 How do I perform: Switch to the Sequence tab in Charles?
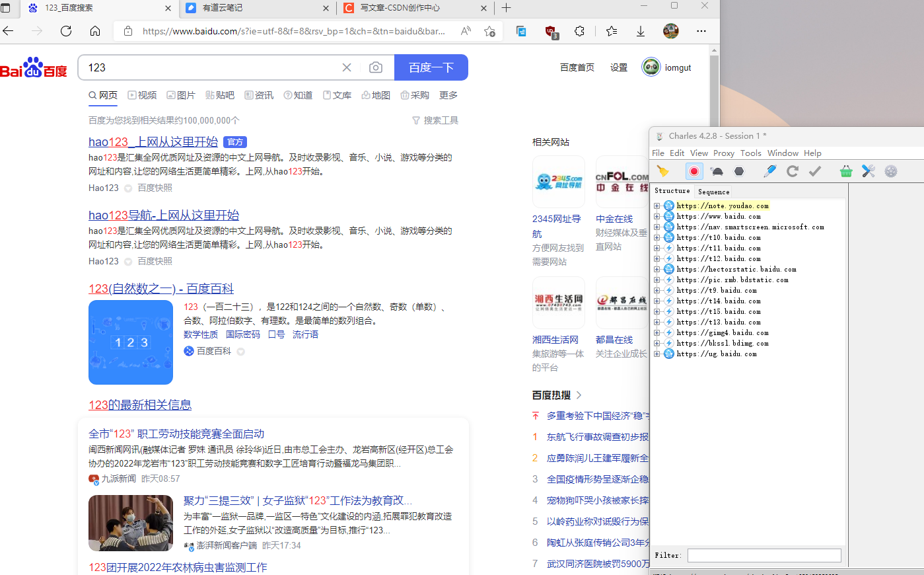(714, 192)
